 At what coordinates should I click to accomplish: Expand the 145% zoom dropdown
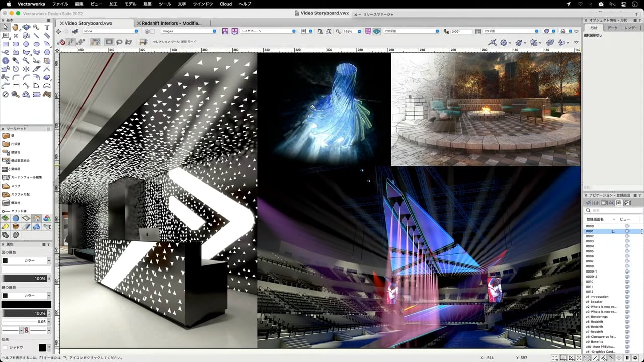click(359, 31)
